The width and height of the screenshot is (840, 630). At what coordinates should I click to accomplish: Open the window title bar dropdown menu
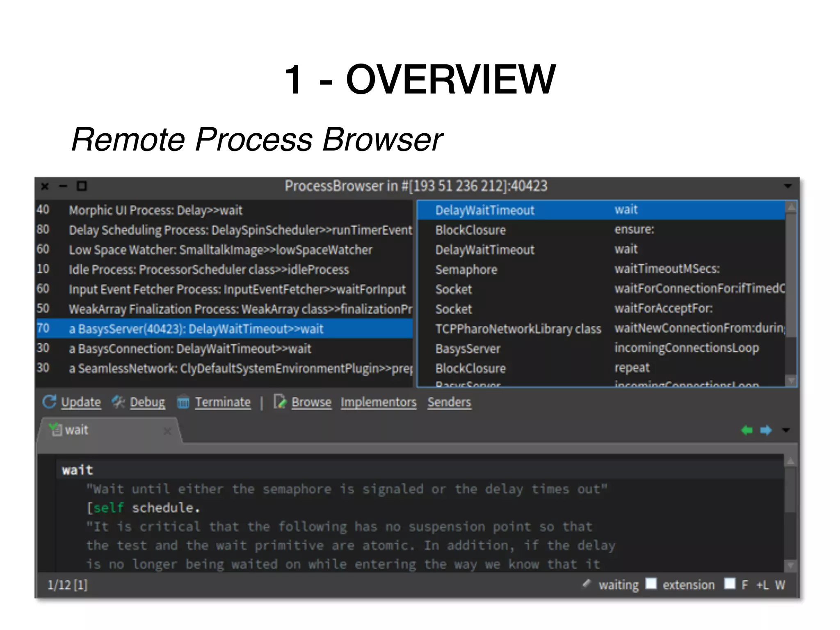pos(788,186)
